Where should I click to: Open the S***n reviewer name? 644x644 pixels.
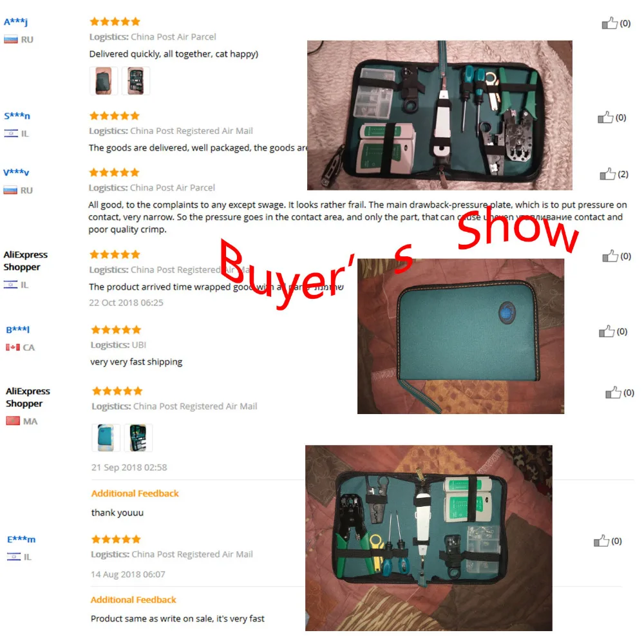click(17, 116)
